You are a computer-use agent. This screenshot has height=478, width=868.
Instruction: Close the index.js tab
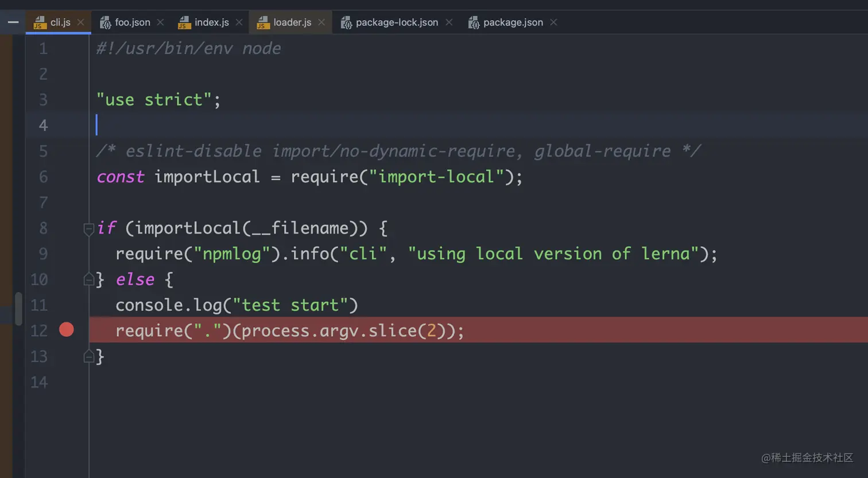click(239, 22)
